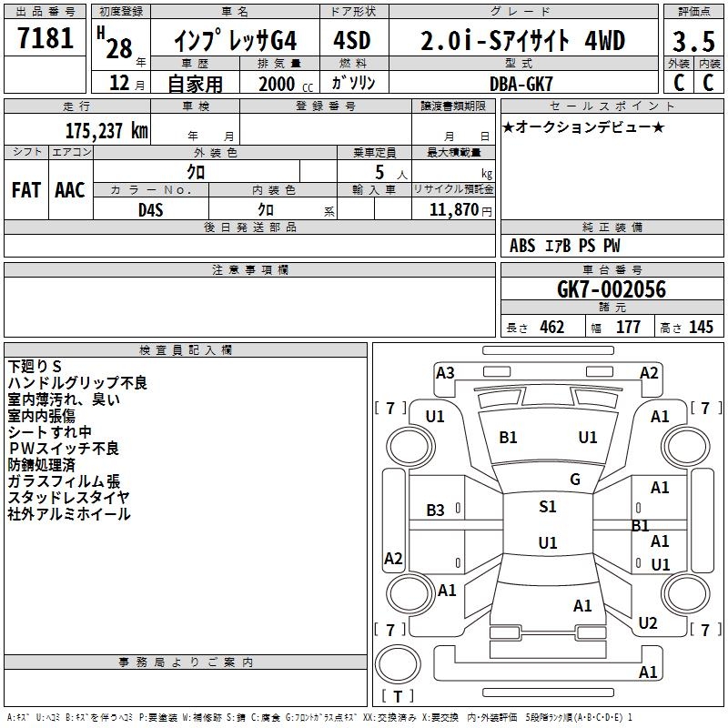Select the B3 left door damage marker
The width and height of the screenshot is (728, 728).
435,511
